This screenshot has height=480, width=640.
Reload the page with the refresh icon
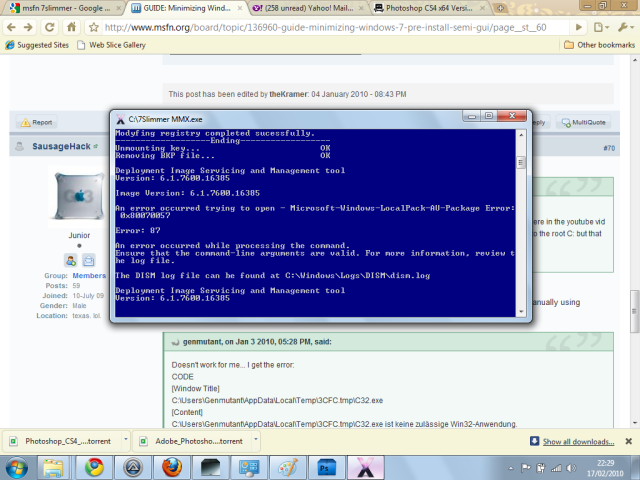tap(50, 27)
